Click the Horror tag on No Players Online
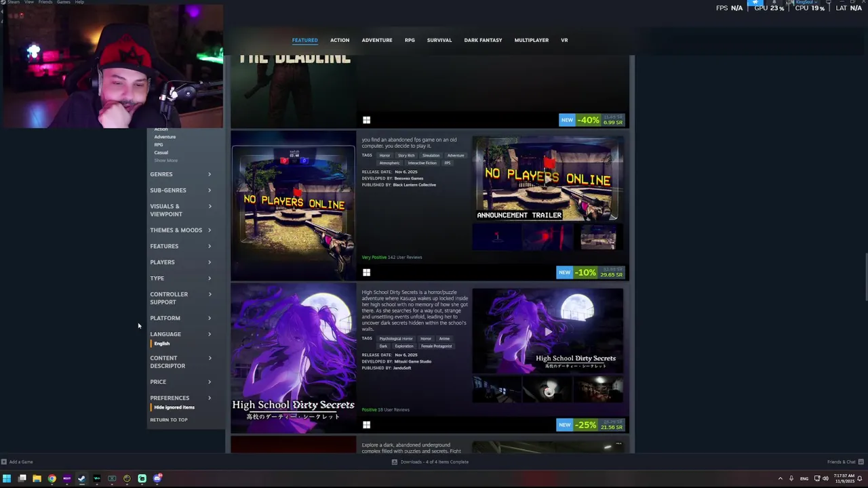 click(x=384, y=155)
